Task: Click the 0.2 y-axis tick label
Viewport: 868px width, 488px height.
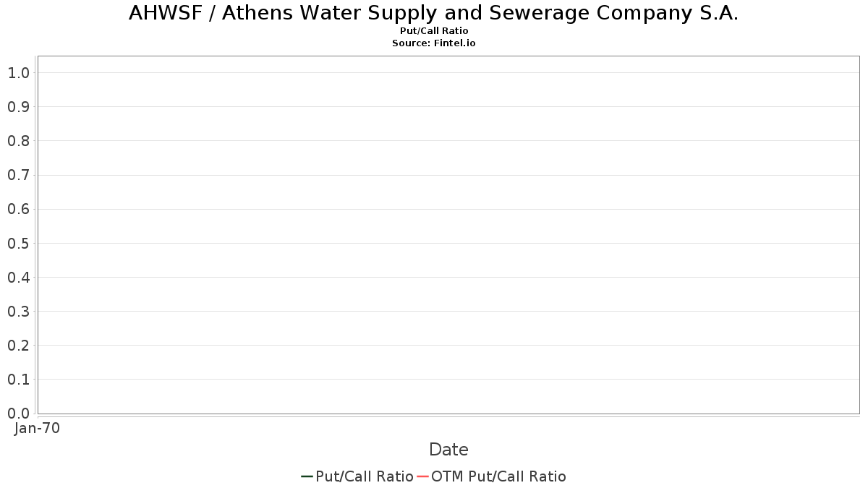Action: 19,346
